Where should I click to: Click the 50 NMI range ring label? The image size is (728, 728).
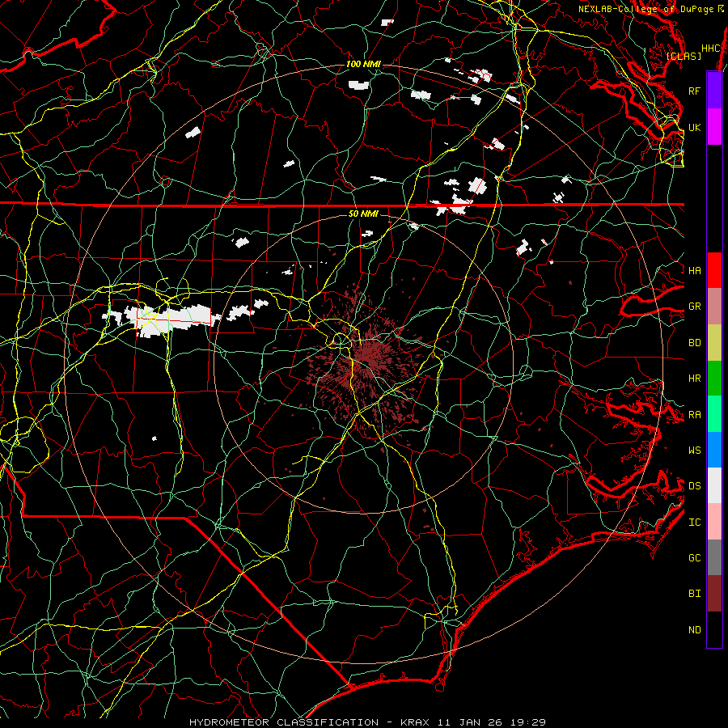(x=363, y=214)
